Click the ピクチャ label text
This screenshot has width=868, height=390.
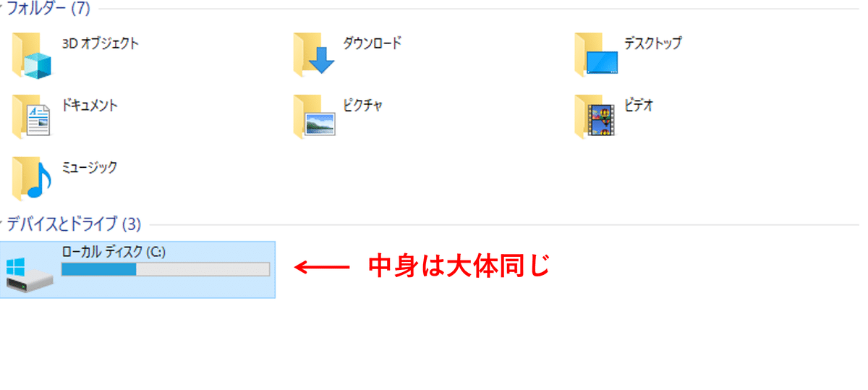pyautogui.click(x=362, y=106)
